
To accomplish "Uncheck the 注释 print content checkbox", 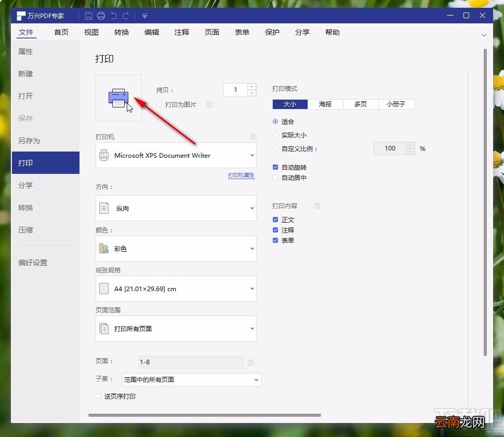I will coord(275,230).
